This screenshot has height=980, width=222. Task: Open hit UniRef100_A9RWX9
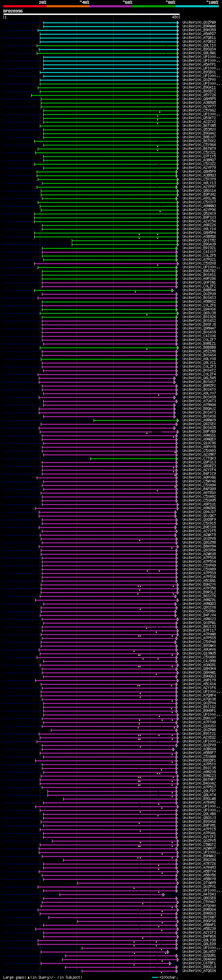click(199, 420)
